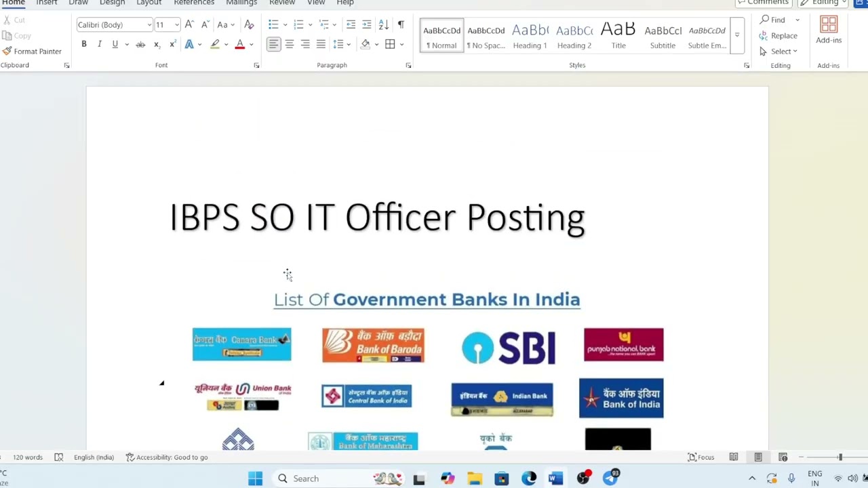The width and height of the screenshot is (868, 488).
Task: Align paragraph text to the right
Action: coord(305,44)
